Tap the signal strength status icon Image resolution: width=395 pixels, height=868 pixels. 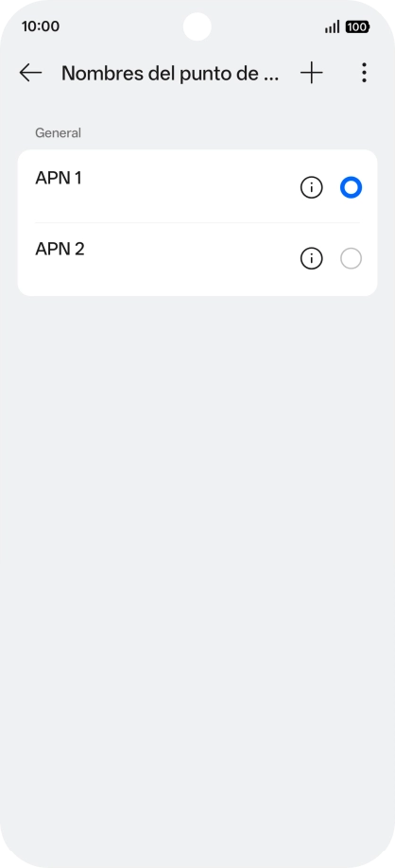(332, 26)
